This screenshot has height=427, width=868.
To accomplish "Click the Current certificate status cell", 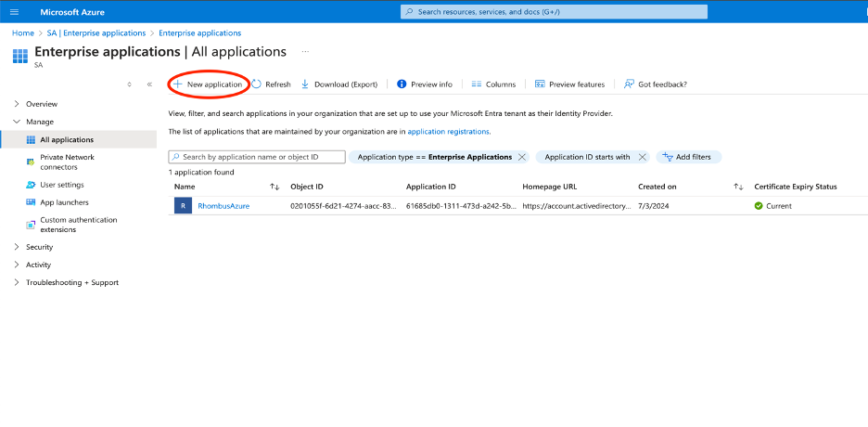I will tap(772, 206).
